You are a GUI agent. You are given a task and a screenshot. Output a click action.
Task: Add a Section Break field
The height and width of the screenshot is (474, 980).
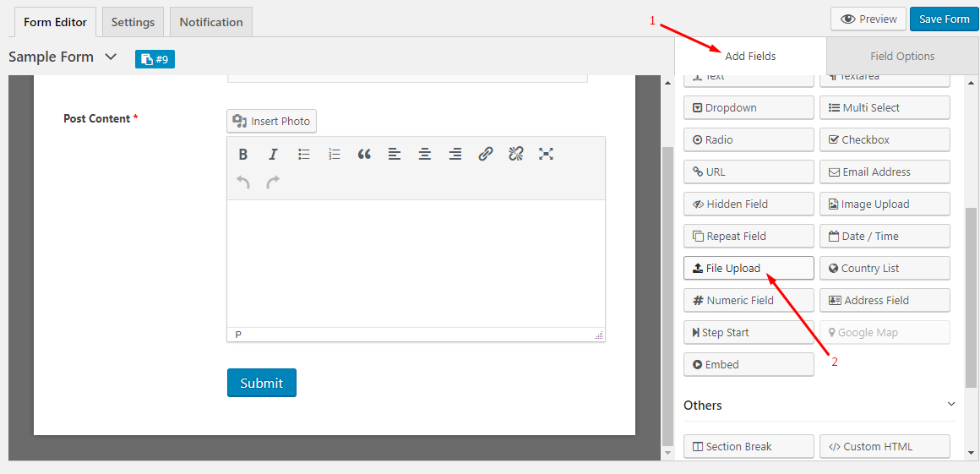(x=749, y=446)
